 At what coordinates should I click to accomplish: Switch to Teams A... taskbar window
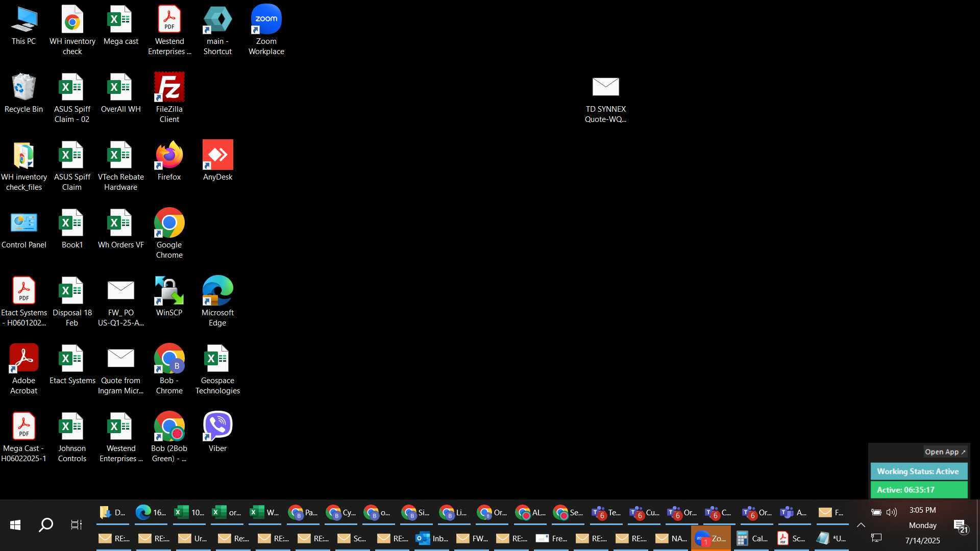tap(794, 512)
